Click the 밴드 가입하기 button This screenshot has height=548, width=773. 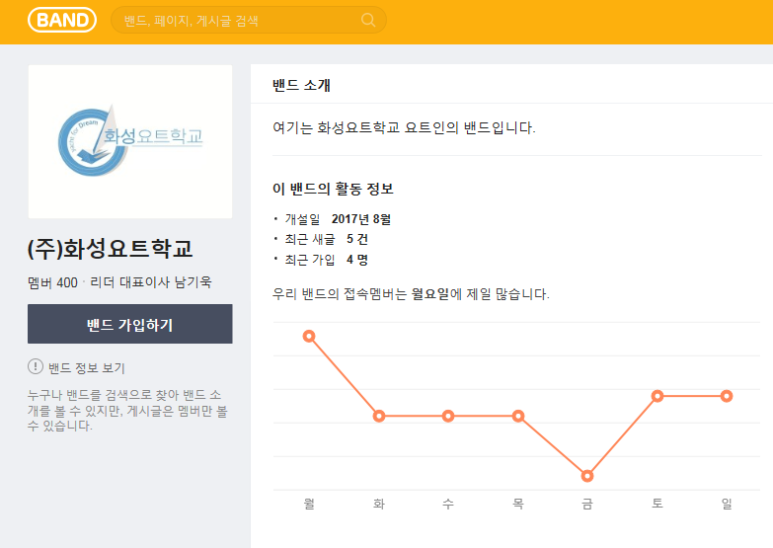(130, 324)
